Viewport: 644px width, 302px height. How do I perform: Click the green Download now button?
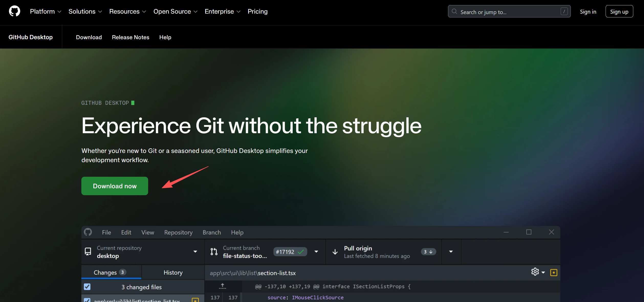[115, 186]
